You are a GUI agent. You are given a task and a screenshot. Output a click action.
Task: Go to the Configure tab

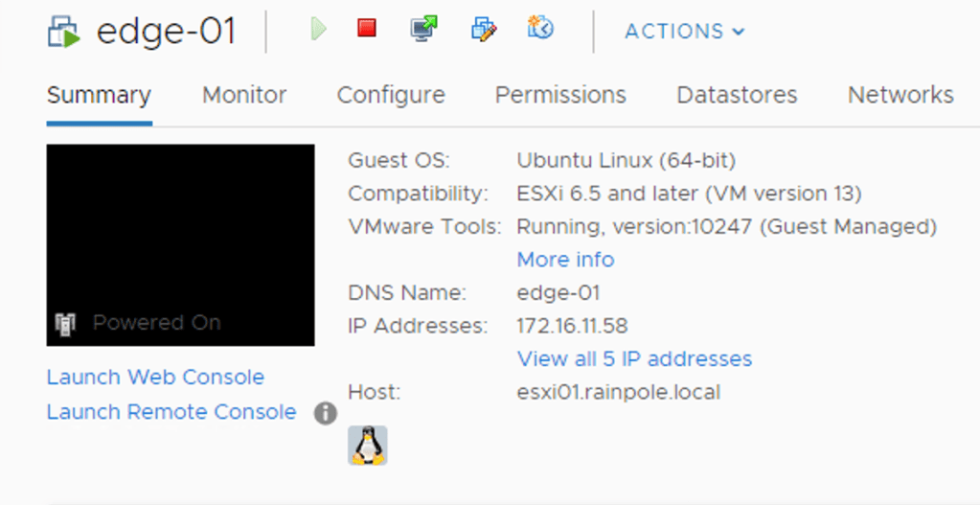click(391, 96)
